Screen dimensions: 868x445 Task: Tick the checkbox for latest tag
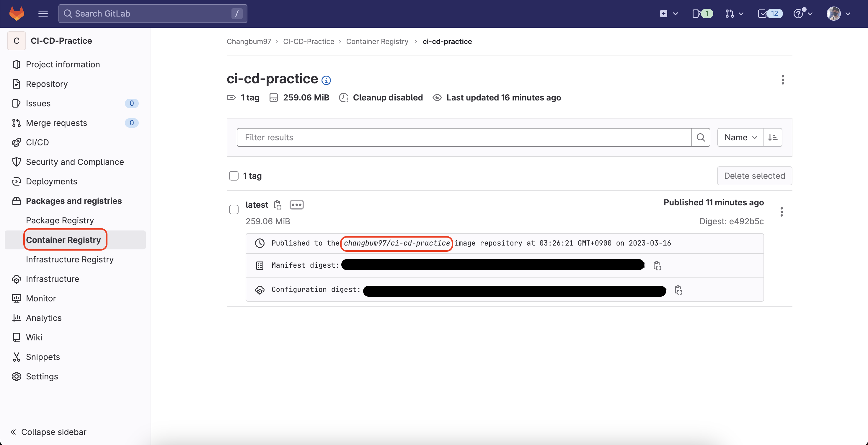(234, 209)
